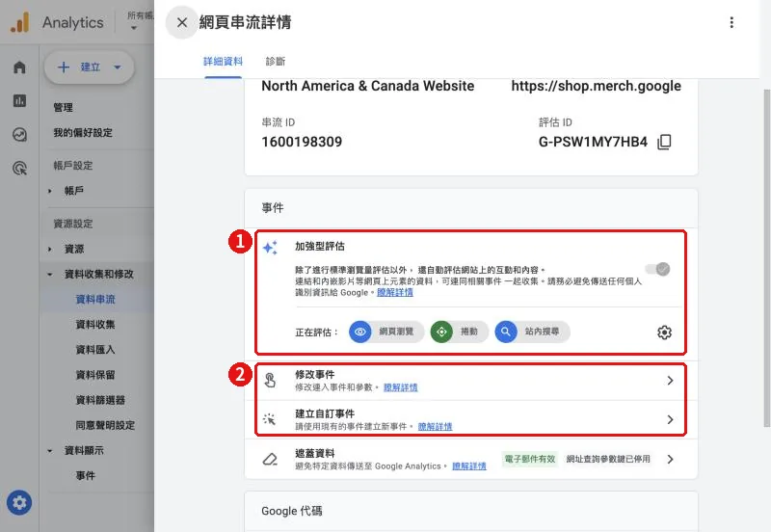Click the 電子郵件有效 status badge
Screen dimensions: 771x532
(x=529, y=459)
